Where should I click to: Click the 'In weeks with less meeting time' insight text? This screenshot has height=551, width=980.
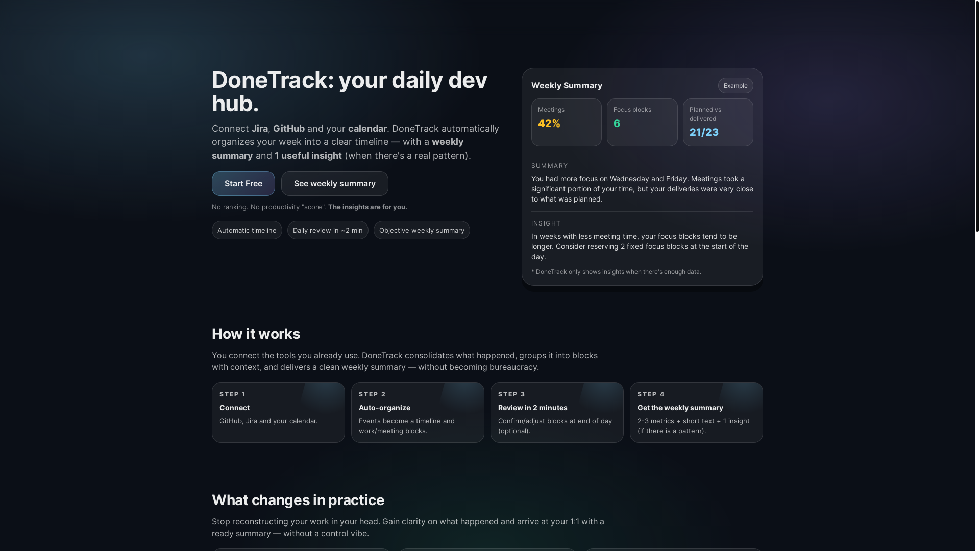pyautogui.click(x=640, y=246)
